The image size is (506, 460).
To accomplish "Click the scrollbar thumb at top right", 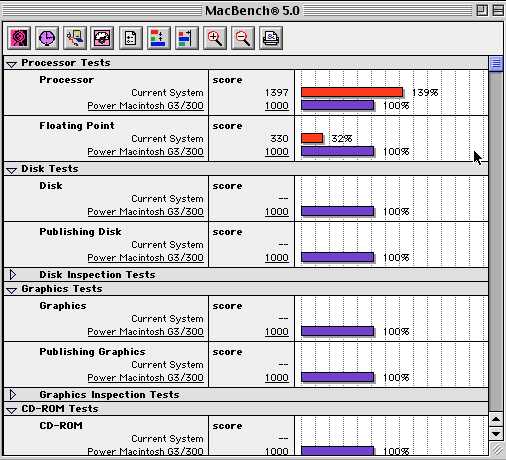I will pyautogui.click(x=496, y=63).
